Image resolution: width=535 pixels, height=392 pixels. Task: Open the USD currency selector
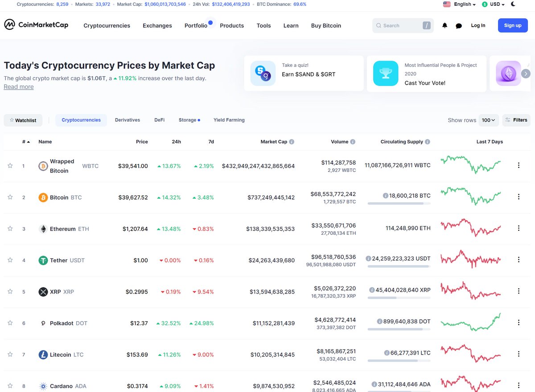(493, 4)
